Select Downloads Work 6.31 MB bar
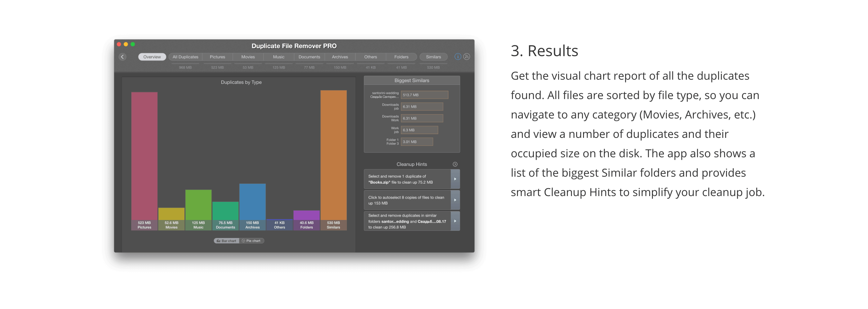 422,118
